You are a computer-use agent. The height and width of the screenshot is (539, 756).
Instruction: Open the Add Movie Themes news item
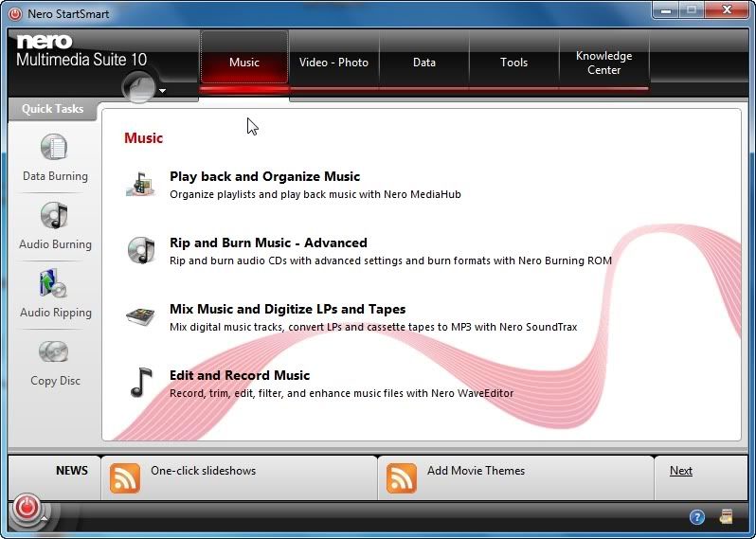(x=476, y=471)
